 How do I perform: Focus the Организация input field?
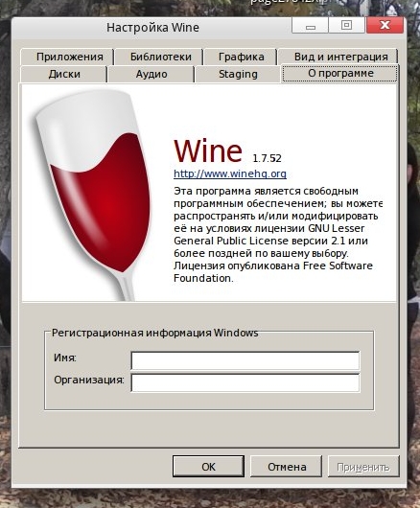pyautogui.click(x=245, y=382)
